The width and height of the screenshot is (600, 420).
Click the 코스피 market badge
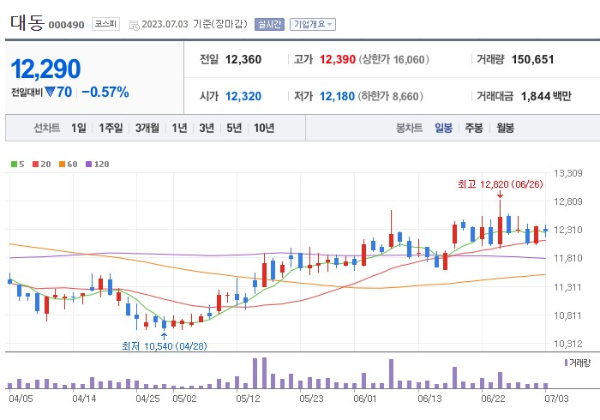(106, 24)
